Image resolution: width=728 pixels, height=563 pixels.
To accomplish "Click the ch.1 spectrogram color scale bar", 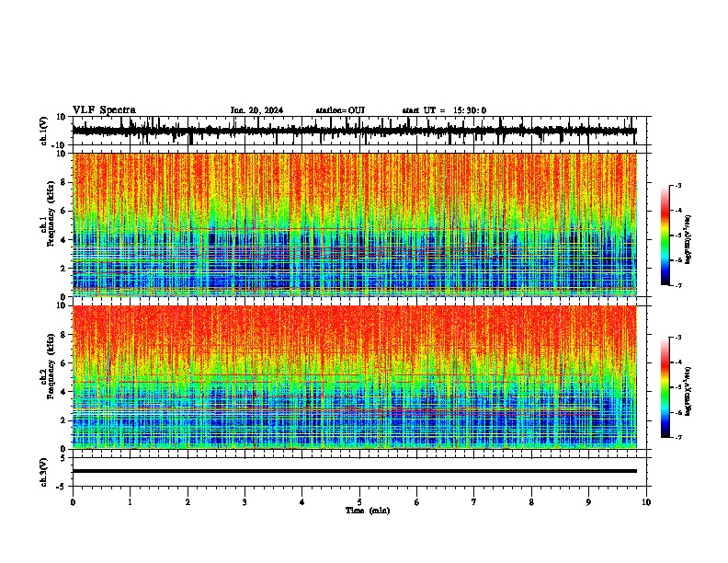I will (665, 236).
